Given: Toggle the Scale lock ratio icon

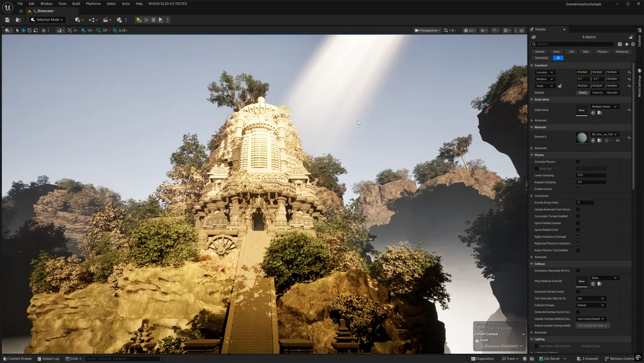Looking at the screenshot, I should pyautogui.click(x=560, y=86).
